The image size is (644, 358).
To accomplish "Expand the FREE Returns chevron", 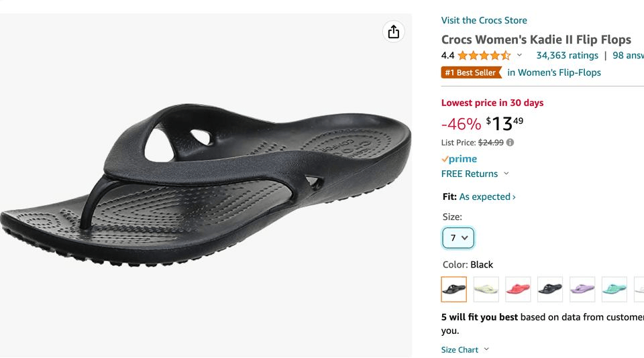I will tap(506, 174).
